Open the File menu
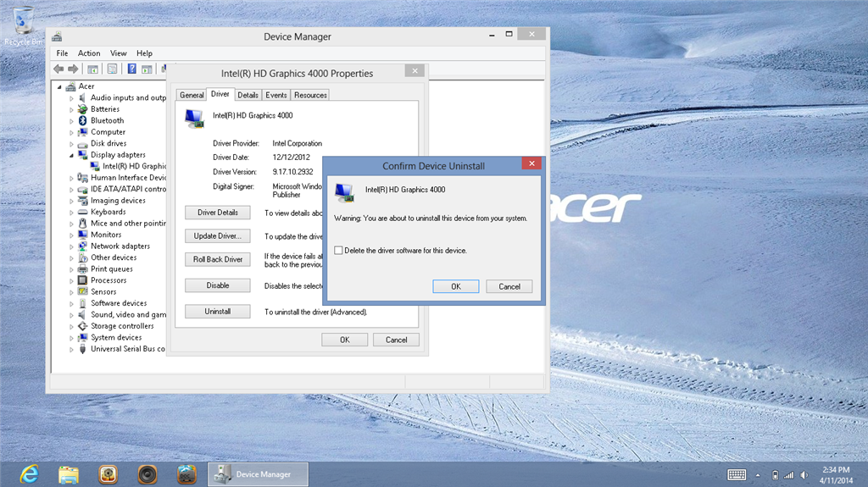 tap(62, 53)
